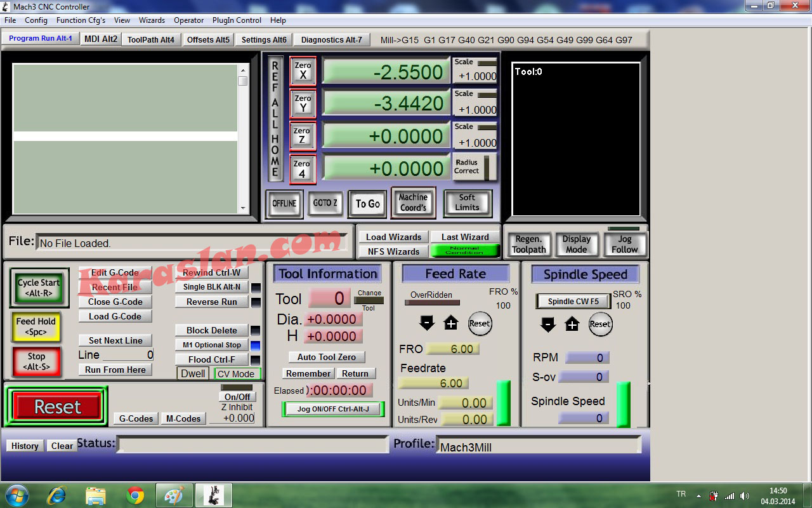The height and width of the screenshot is (508, 812).
Task: Toggle Machine Coord's display
Action: pyautogui.click(x=413, y=203)
